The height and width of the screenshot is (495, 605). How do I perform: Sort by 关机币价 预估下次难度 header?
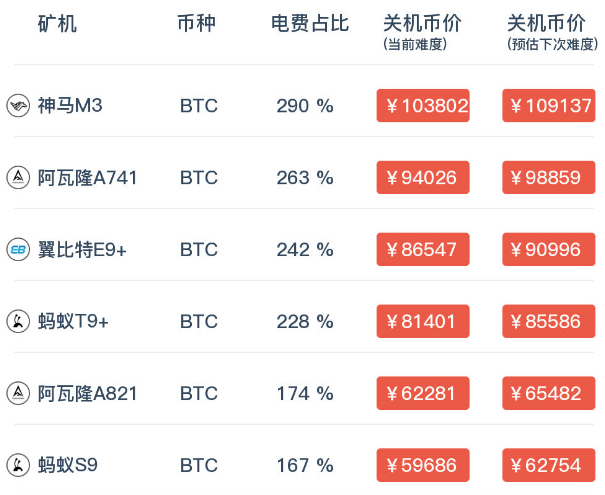[553, 32]
